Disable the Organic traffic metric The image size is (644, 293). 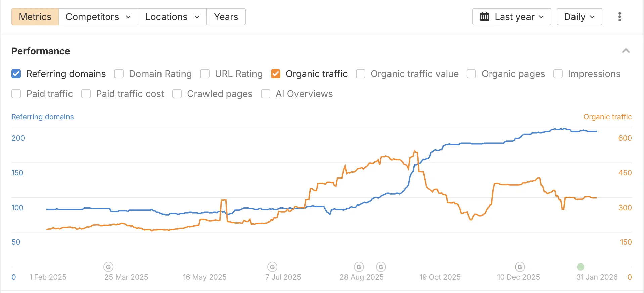[276, 74]
